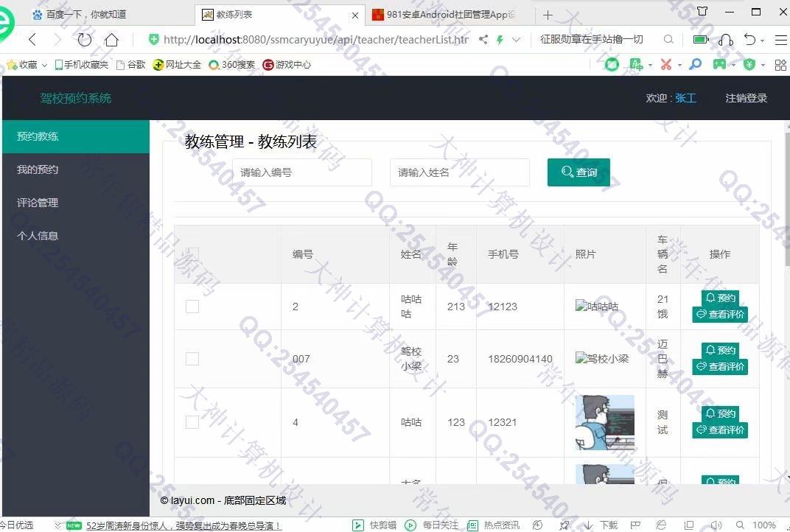Screen dimensions: 790x532
Task: Open 游戏中心 bookmark
Action: tap(287, 65)
